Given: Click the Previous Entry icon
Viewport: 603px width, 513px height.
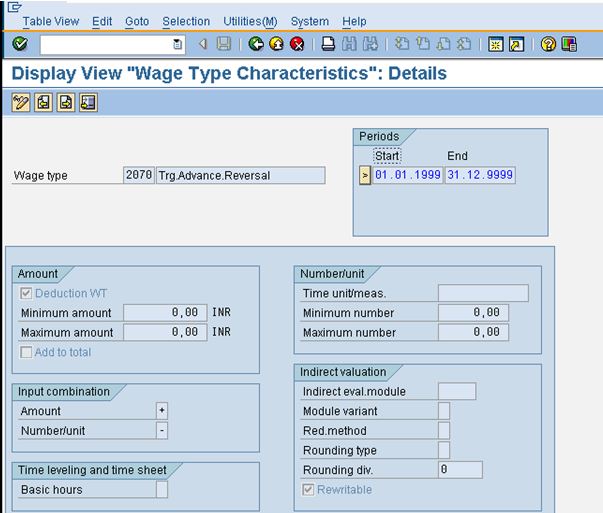Looking at the screenshot, I should (43, 103).
